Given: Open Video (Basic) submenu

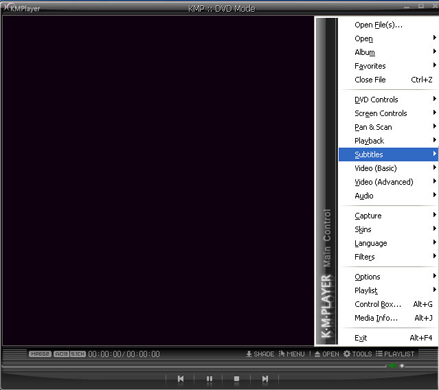Looking at the screenshot, I should 388,168.
